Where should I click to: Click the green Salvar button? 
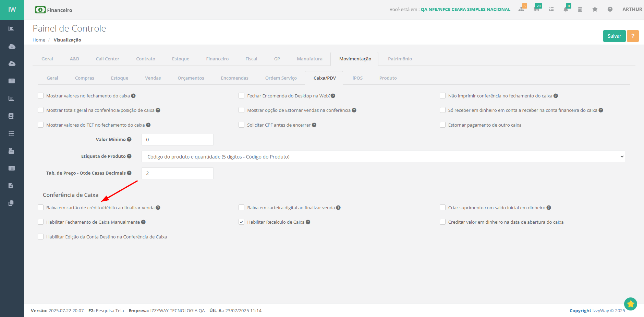614,36
